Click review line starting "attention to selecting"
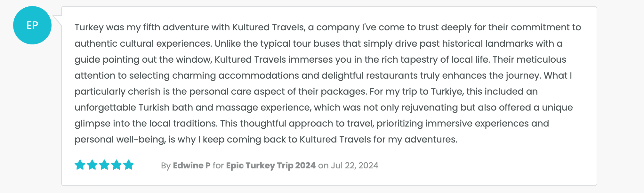The image size is (644, 193). pos(323,75)
